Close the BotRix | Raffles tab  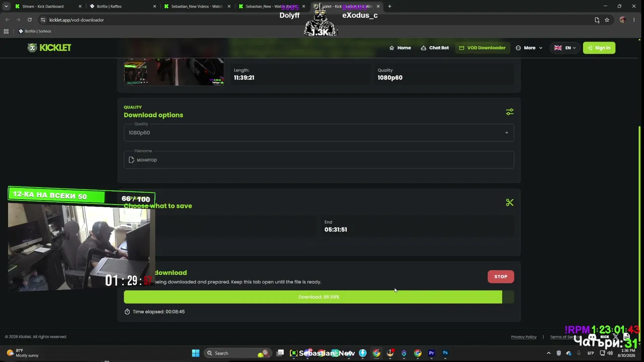point(154,7)
